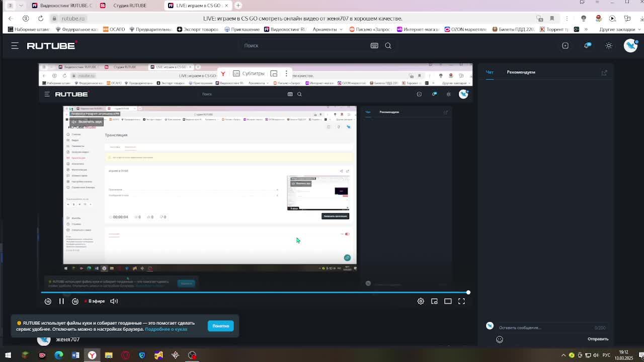The width and height of the screenshot is (644, 362).
Task: Open the taskbar clock and calendar
Action: [623, 355]
